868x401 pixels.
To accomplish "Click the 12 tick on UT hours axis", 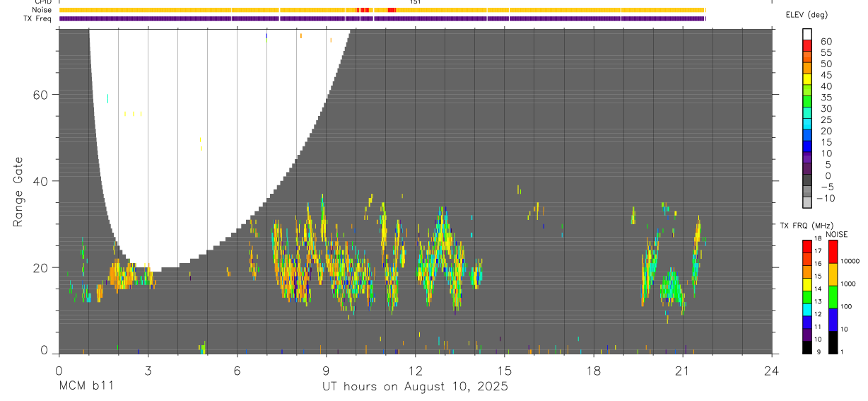I will coord(416,370).
